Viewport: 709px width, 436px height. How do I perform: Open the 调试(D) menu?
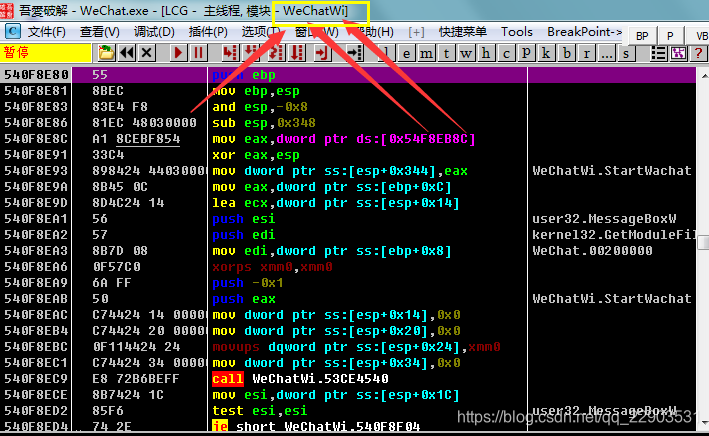[x=154, y=32]
